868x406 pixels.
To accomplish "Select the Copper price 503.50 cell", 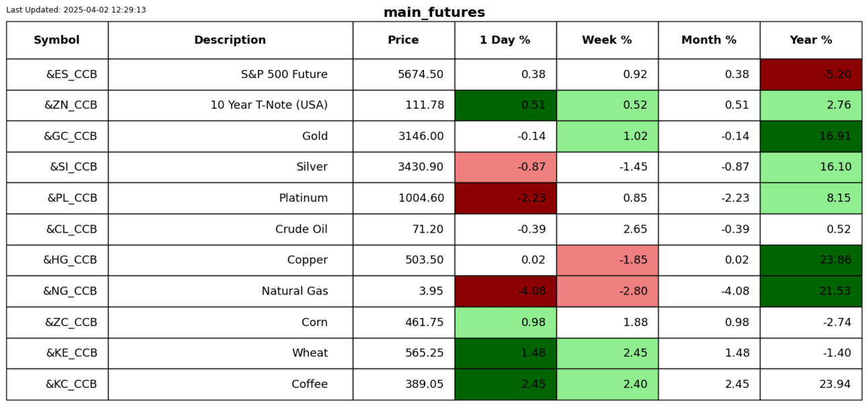I will click(x=403, y=260).
